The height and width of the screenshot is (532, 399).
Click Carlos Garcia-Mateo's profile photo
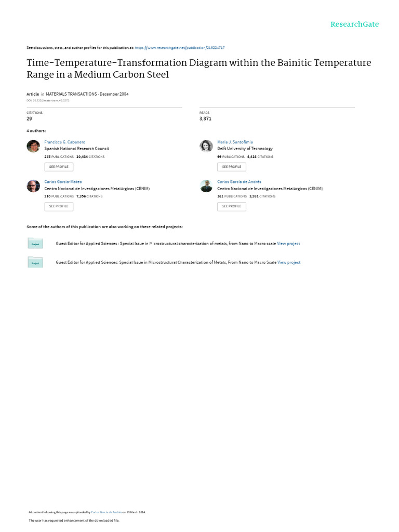33,186
